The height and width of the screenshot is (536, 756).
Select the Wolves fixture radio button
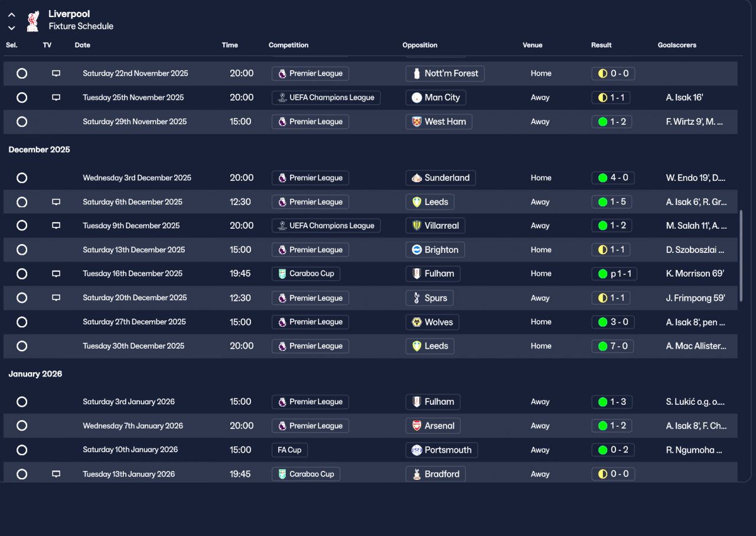(x=22, y=322)
